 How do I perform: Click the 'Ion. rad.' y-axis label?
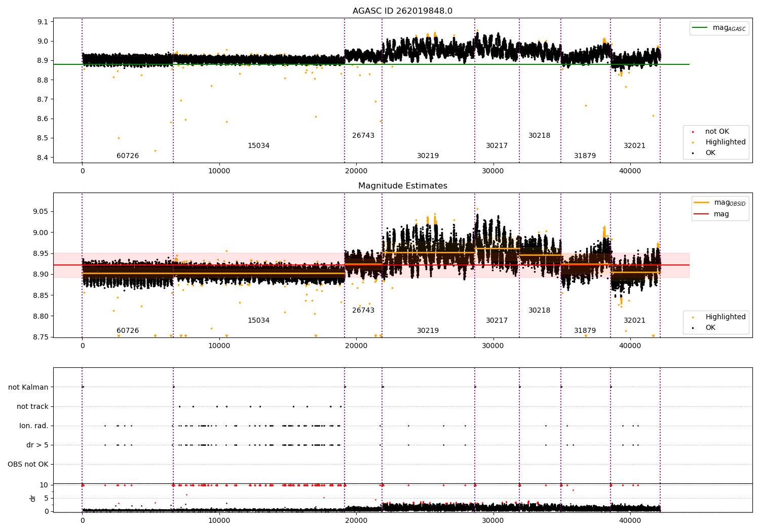click(34, 426)
